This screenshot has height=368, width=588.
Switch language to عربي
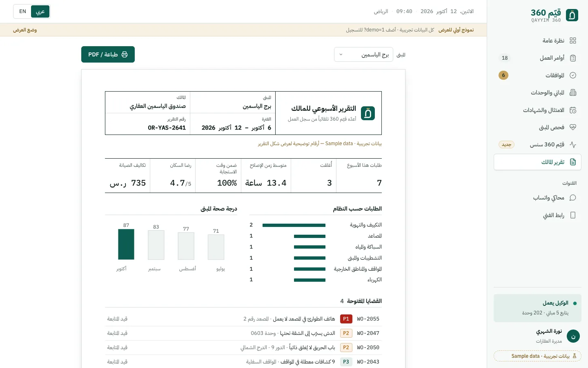40,11
